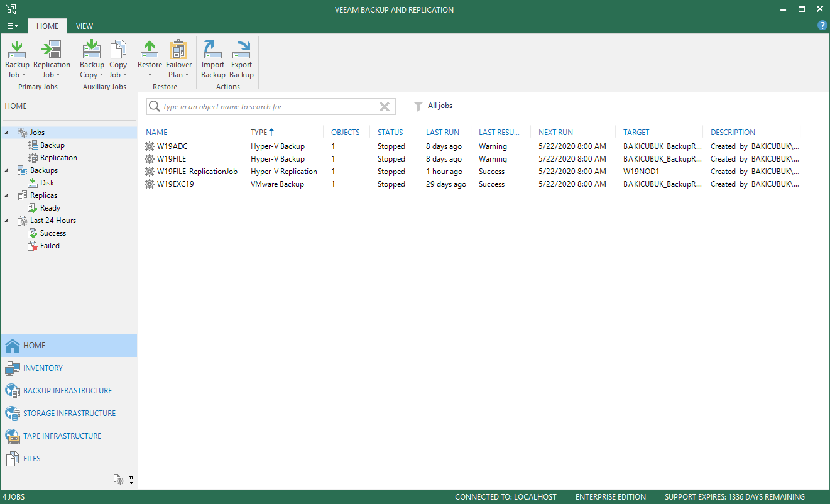Open the INVENTORY navigation pane
The width and height of the screenshot is (830, 504).
[x=69, y=368]
